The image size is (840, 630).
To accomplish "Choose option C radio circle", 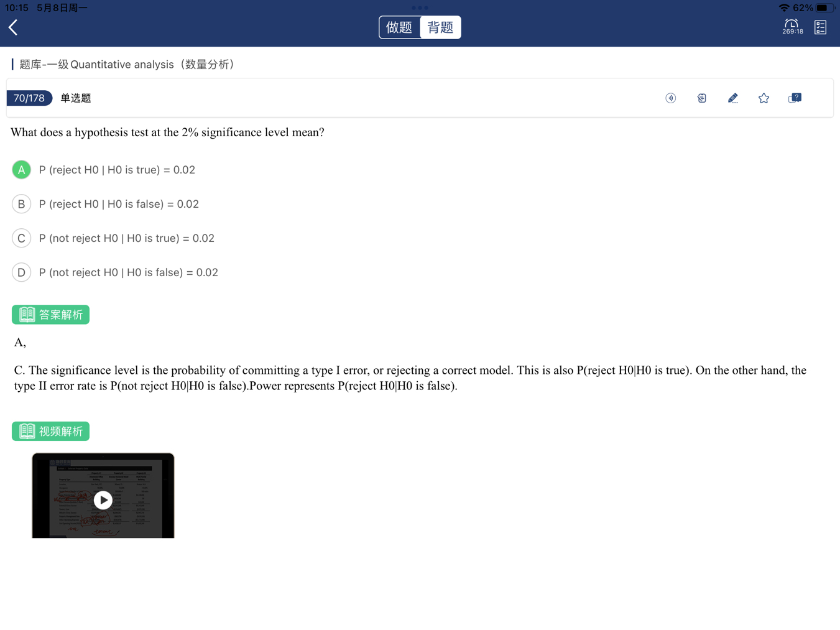I will coord(22,238).
